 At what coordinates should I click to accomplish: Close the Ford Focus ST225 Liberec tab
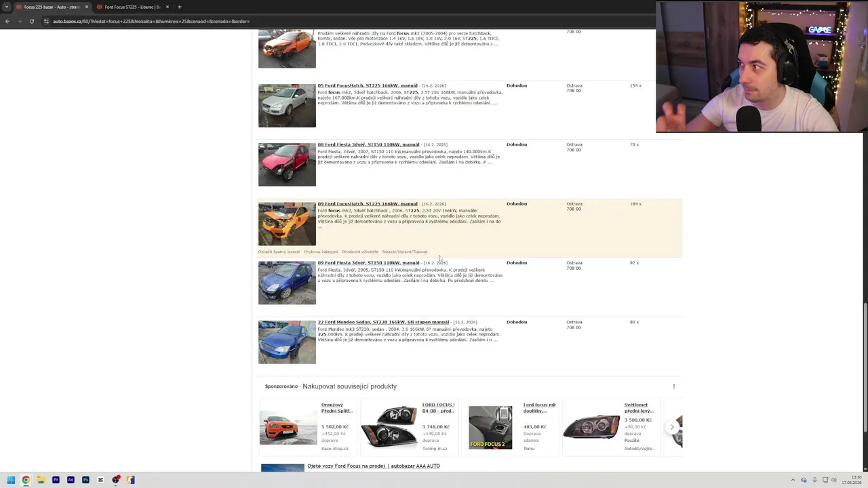pyautogui.click(x=167, y=7)
